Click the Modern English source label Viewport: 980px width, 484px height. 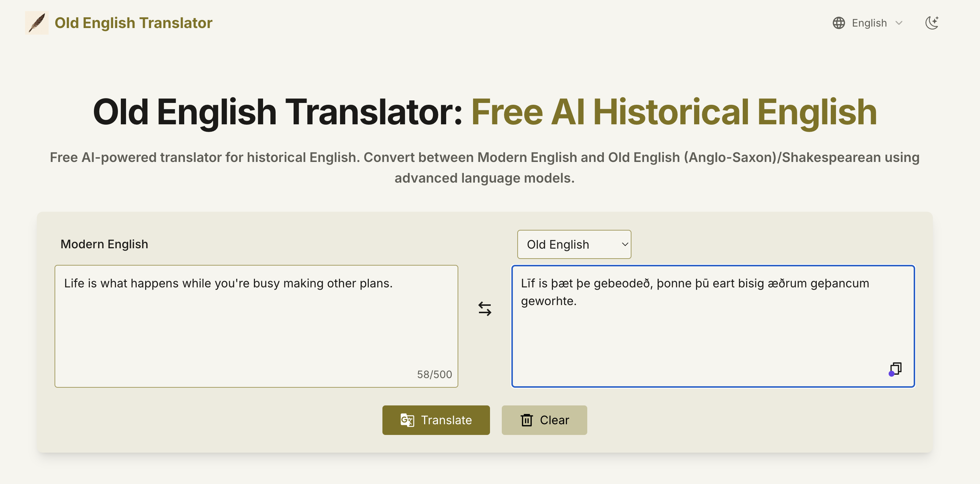click(104, 244)
